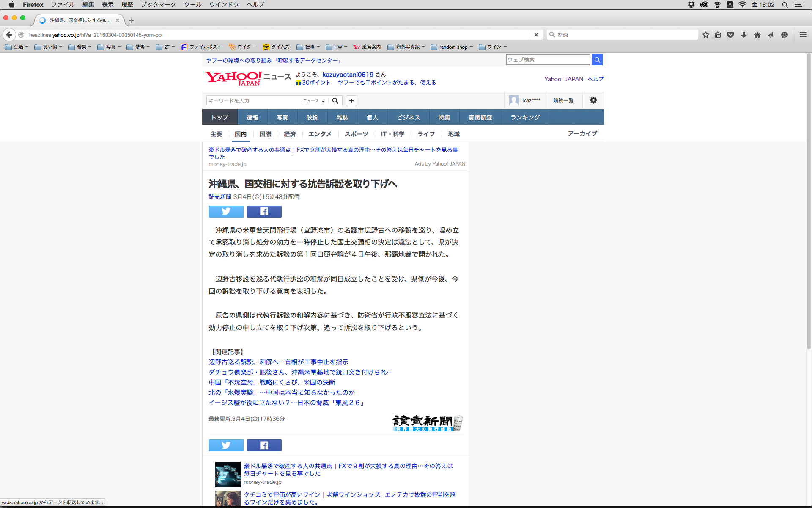Image resolution: width=812 pixels, height=508 pixels.
Task: Switch to the ランキング navigation tab
Action: (525, 117)
